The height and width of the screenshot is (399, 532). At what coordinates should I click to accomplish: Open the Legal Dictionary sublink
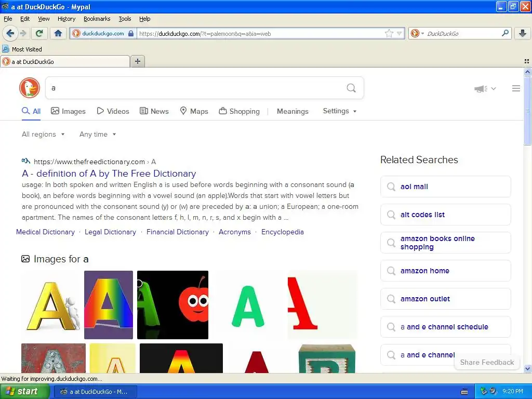pyautogui.click(x=110, y=232)
